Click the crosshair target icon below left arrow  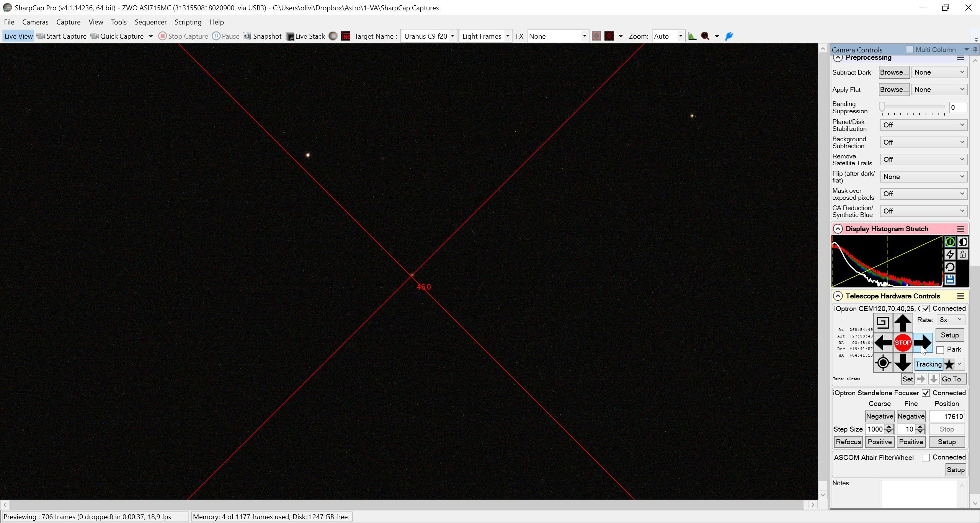883,363
